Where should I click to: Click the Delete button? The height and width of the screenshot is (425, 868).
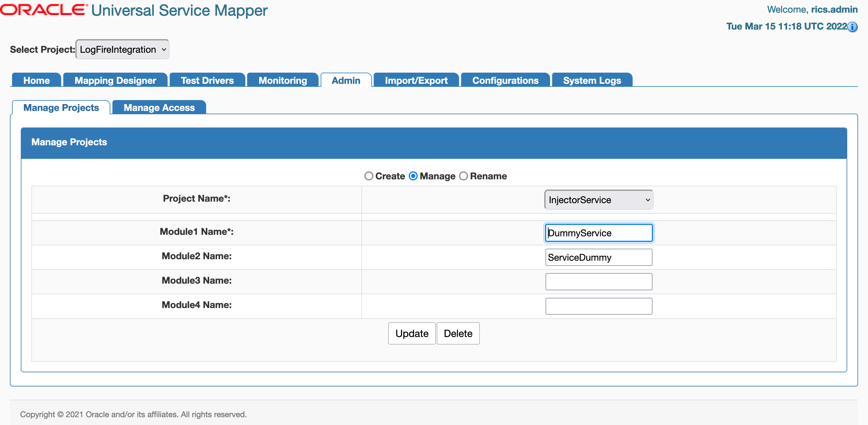coord(458,333)
